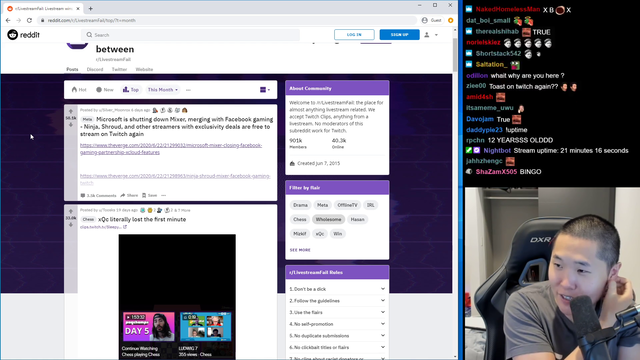Open the Discord tab
This screenshot has height=360, width=640.
coord(95,69)
